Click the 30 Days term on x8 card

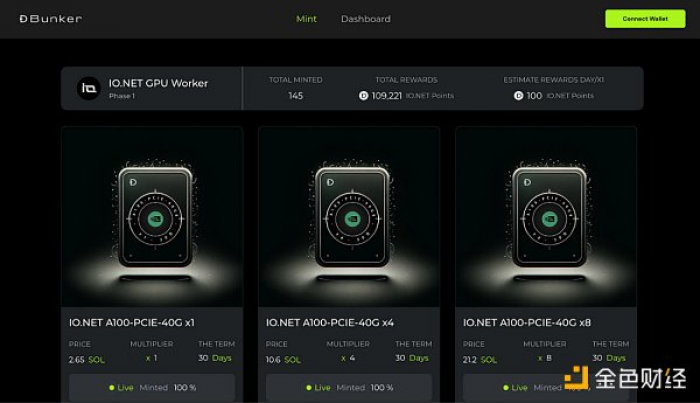(609, 358)
